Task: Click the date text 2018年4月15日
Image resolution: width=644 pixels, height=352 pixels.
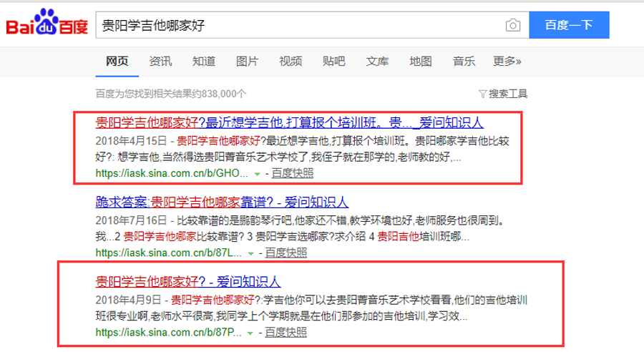Action: pyautogui.click(x=131, y=141)
